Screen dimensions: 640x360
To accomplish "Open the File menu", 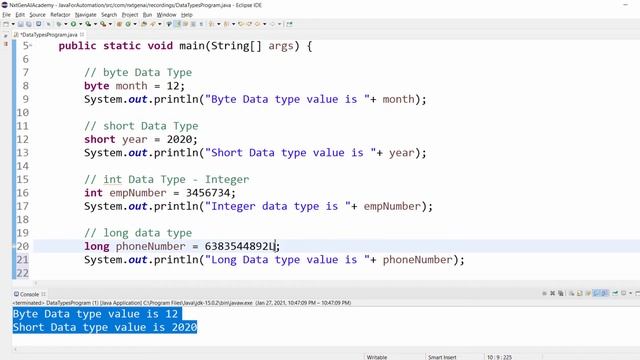I will pos(7,15).
